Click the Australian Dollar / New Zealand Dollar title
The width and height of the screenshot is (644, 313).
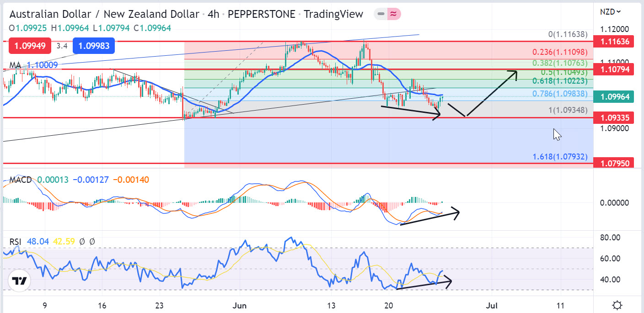click(x=104, y=14)
